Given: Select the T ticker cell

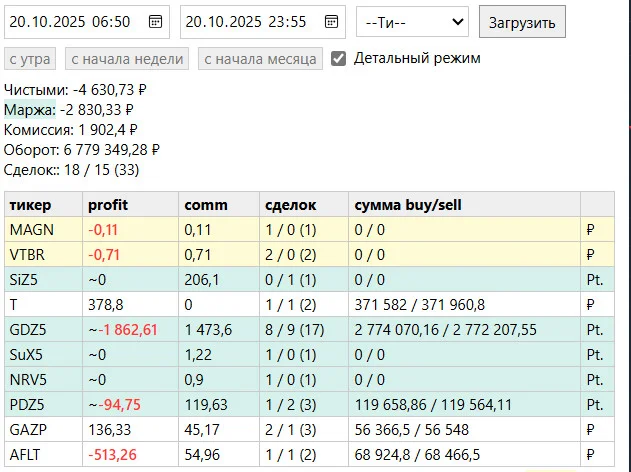Looking at the screenshot, I should pyautogui.click(x=43, y=305).
